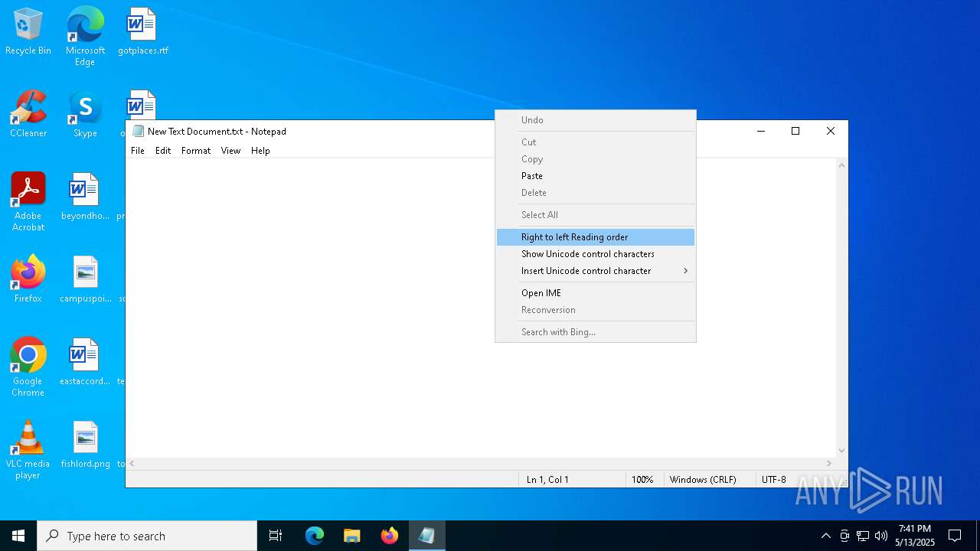Select the gotplaces.rtf desktop file

(142, 31)
